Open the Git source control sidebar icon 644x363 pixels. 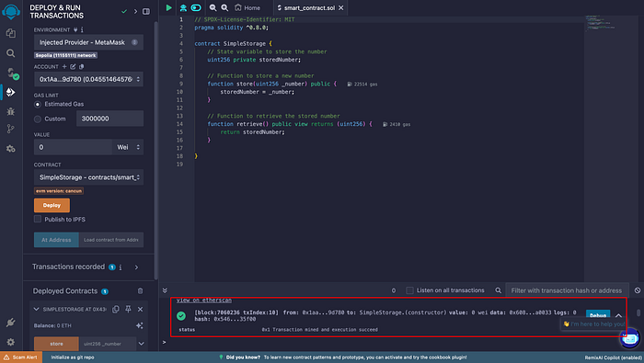11,129
